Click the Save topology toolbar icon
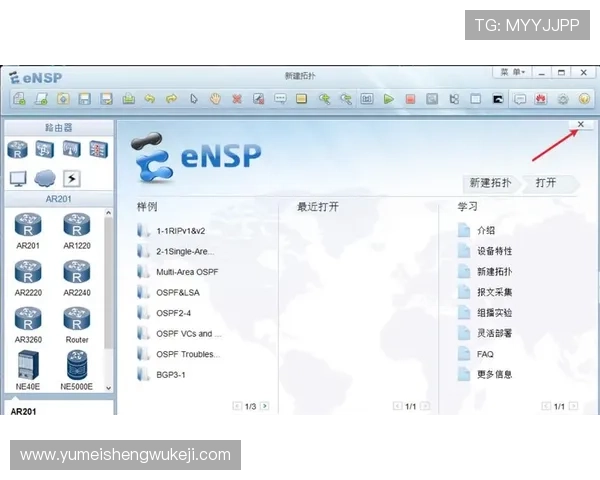 (x=85, y=99)
